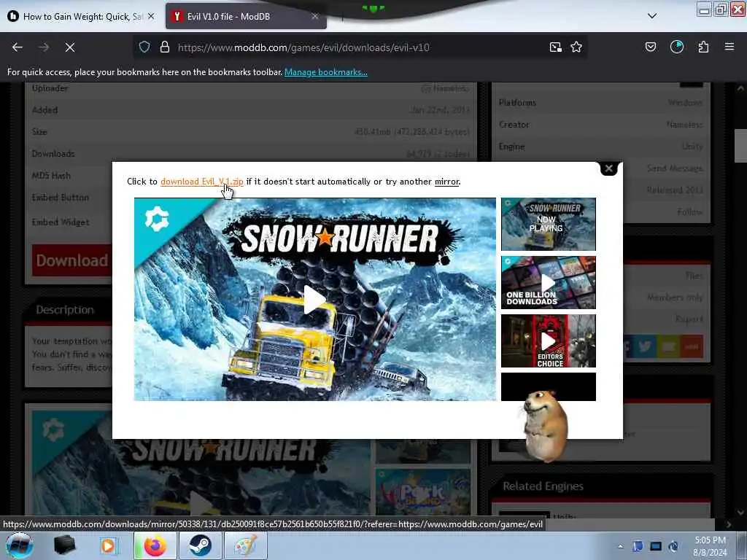The image size is (747, 560).
Task: Open the Firefox hamburger menu
Action: click(x=729, y=47)
